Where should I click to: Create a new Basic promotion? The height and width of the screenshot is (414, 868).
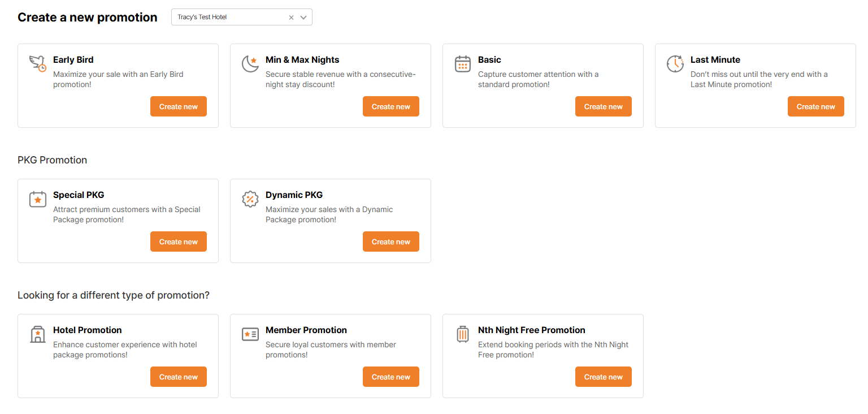(604, 107)
